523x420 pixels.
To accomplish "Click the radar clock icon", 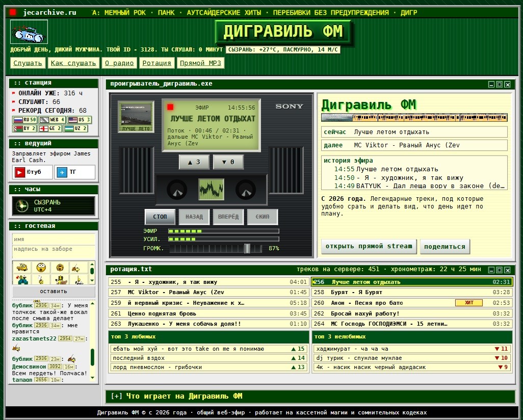I will (22, 206).
